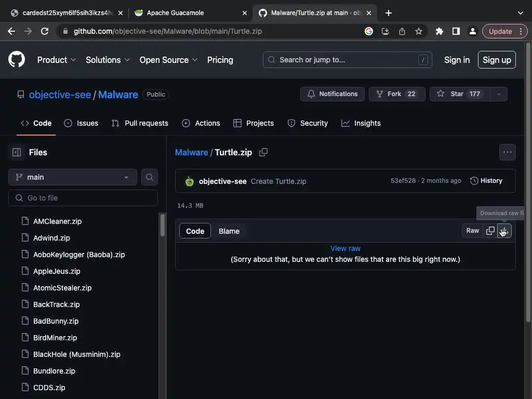Switch to the Issues tab
The height and width of the screenshot is (399, 532).
click(x=81, y=123)
